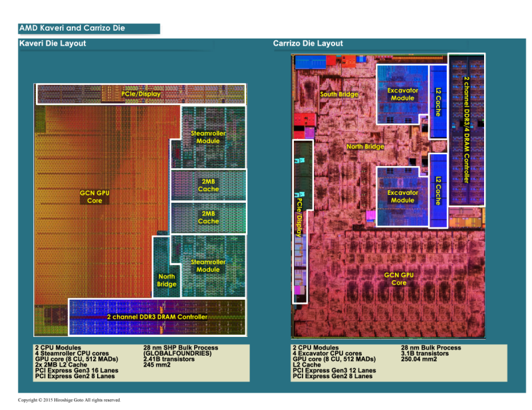Click the lower vertical L2 Cache label
Screen dimensions: 532x410
click(438, 190)
